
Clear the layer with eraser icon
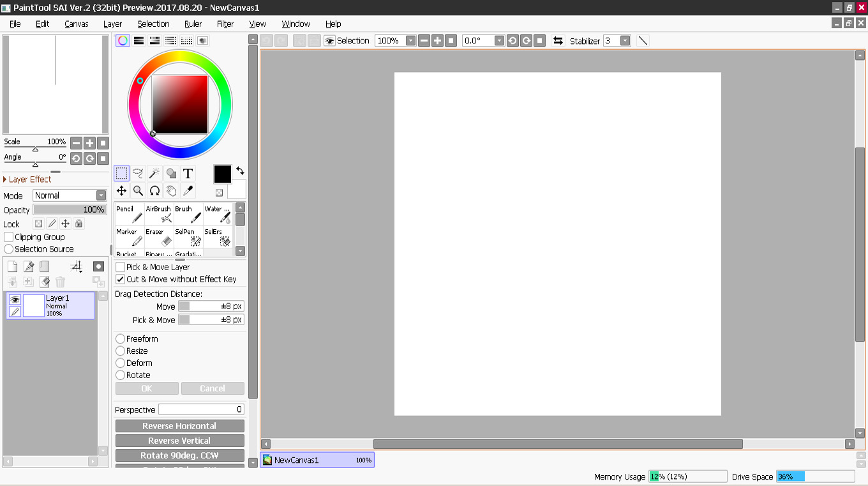(44, 282)
